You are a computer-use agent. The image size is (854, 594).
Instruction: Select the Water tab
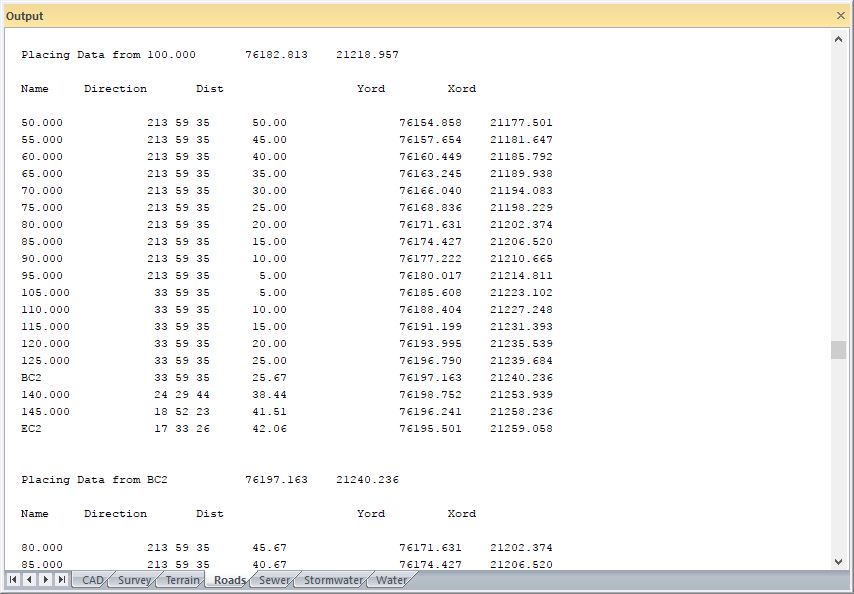coord(391,580)
